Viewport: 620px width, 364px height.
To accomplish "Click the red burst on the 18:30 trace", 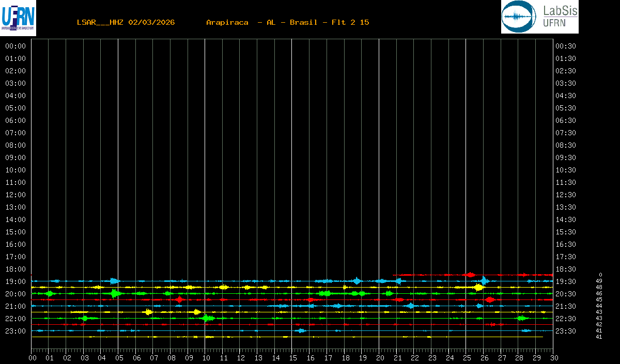I will pos(470,275).
